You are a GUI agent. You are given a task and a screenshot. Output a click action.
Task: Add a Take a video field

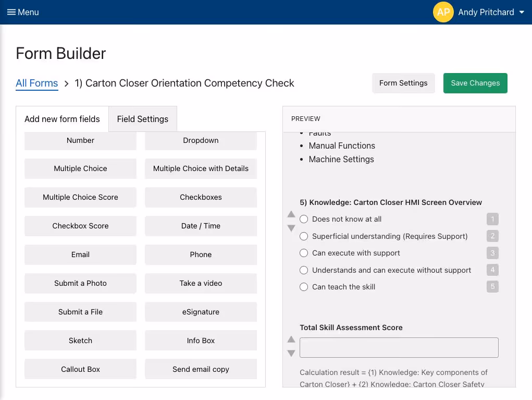coord(201,283)
